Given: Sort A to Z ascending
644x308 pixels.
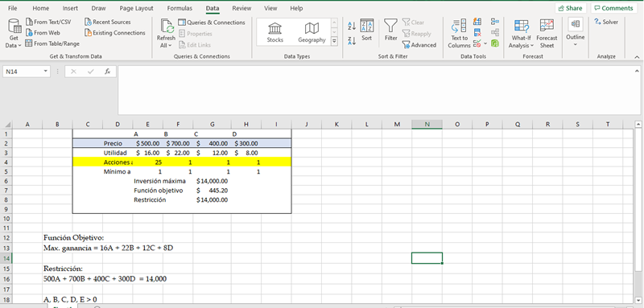Looking at the screenshot, I should coord(352,27).
